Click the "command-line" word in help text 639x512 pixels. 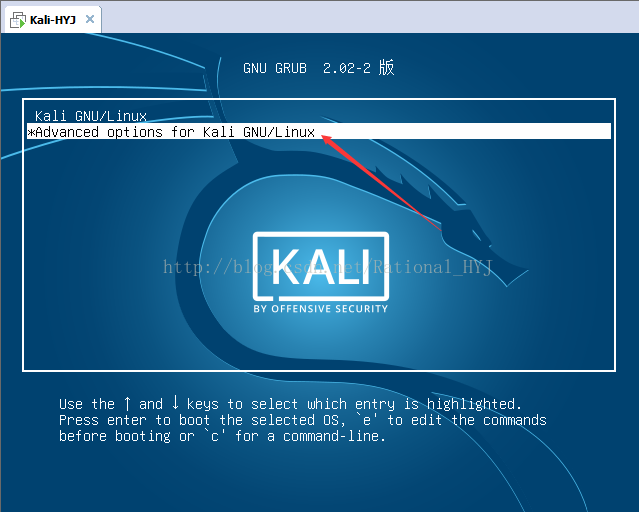(337, 436)
